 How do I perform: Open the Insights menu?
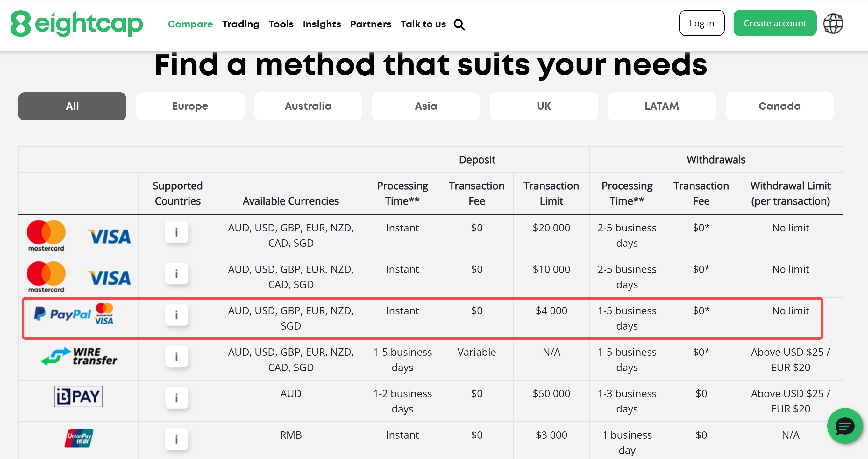pos(322,24)
